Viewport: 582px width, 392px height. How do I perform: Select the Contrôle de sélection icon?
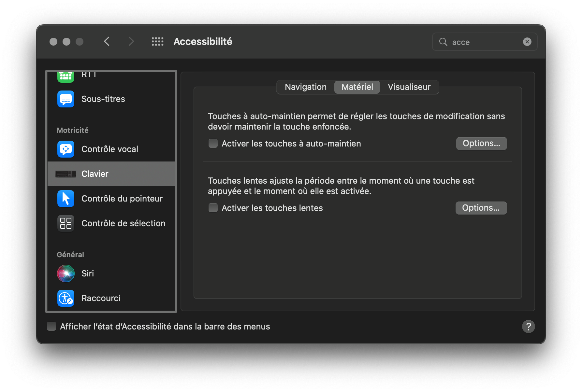(x=65, y=223)
